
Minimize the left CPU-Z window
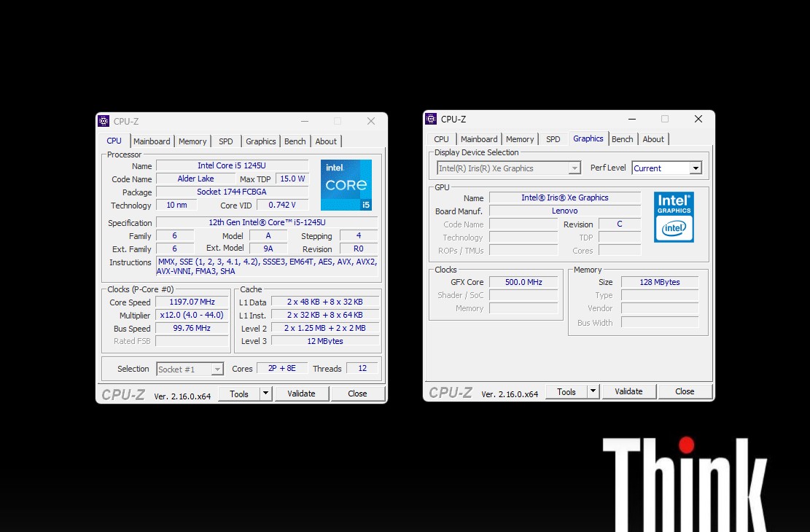pos(304,121)
